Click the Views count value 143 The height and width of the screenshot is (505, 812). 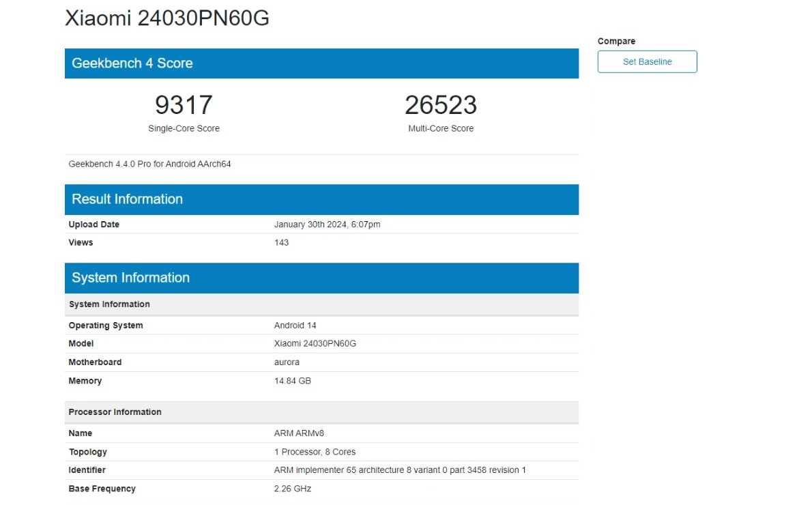click(281, 242)
